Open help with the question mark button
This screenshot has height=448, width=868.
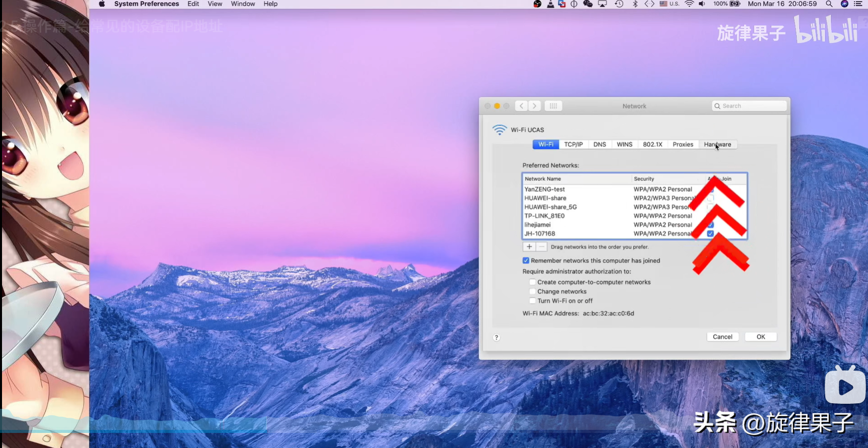coord(497,337)
